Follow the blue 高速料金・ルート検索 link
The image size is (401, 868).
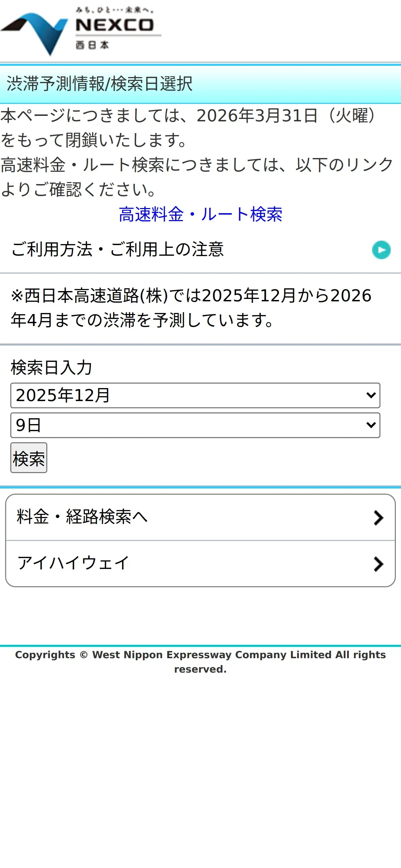click(x=200, y=214)
